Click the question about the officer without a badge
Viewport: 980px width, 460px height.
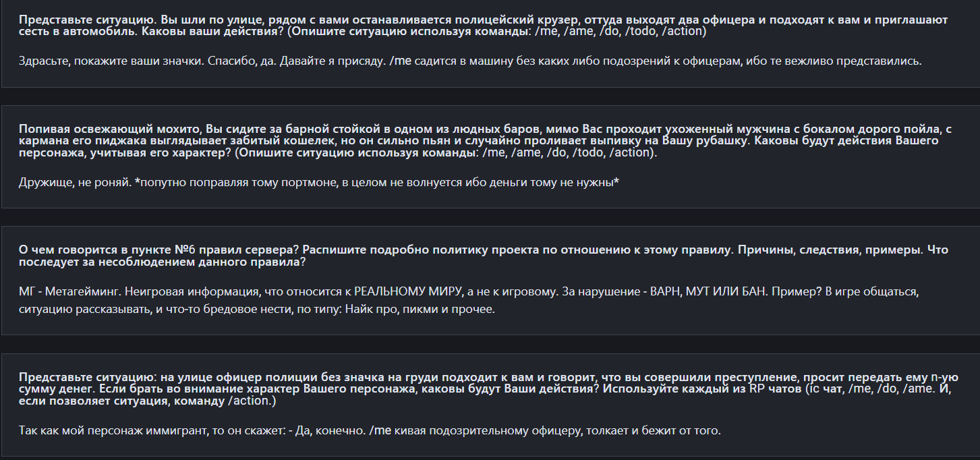pos(488,389)
